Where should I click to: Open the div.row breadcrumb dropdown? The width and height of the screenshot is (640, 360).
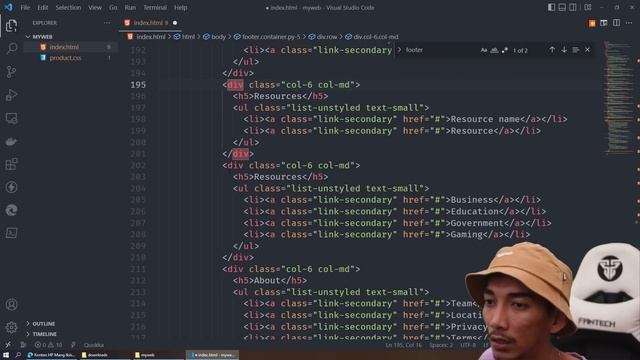click(x=327, y=37)
